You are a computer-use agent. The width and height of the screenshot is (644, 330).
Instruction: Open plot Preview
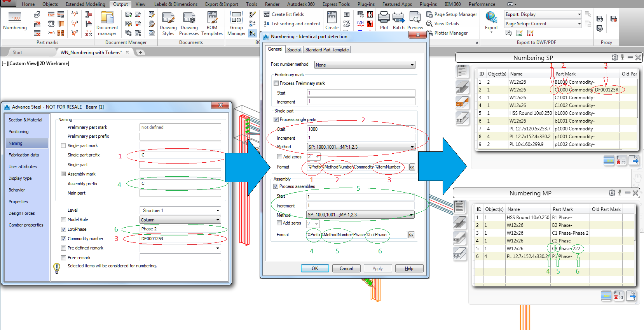pos(415,21)
